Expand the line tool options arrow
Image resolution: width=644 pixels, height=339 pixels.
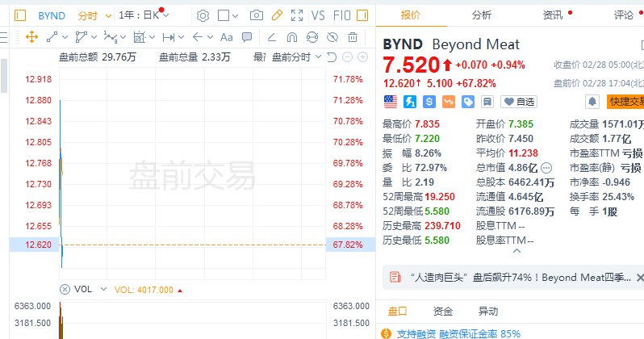point(65,37)
